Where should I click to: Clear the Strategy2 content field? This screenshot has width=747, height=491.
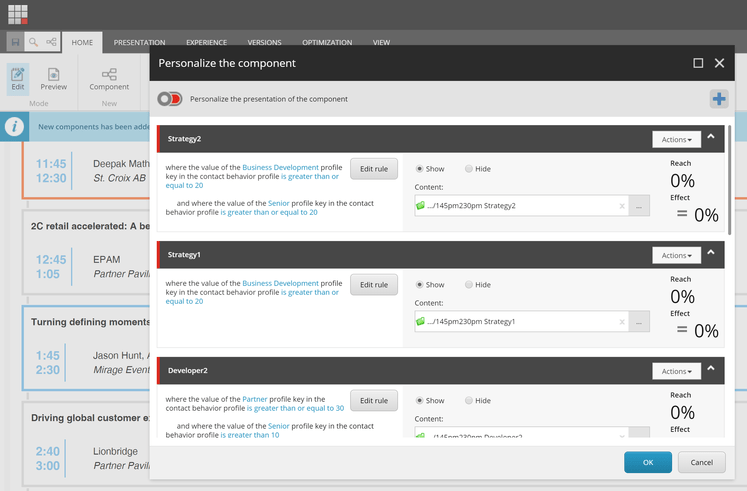pos(622,206)
